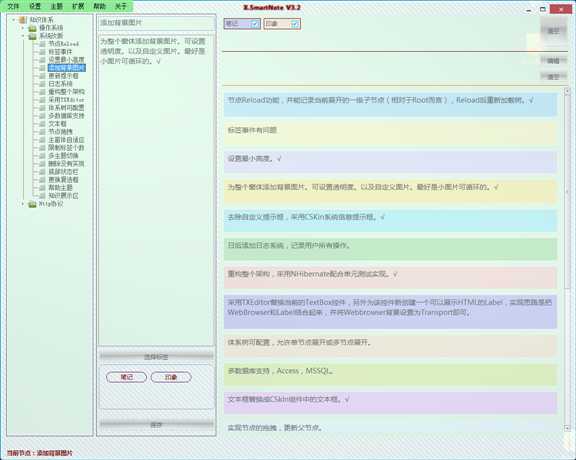Open the 帮助 menu

coord(99,6)
